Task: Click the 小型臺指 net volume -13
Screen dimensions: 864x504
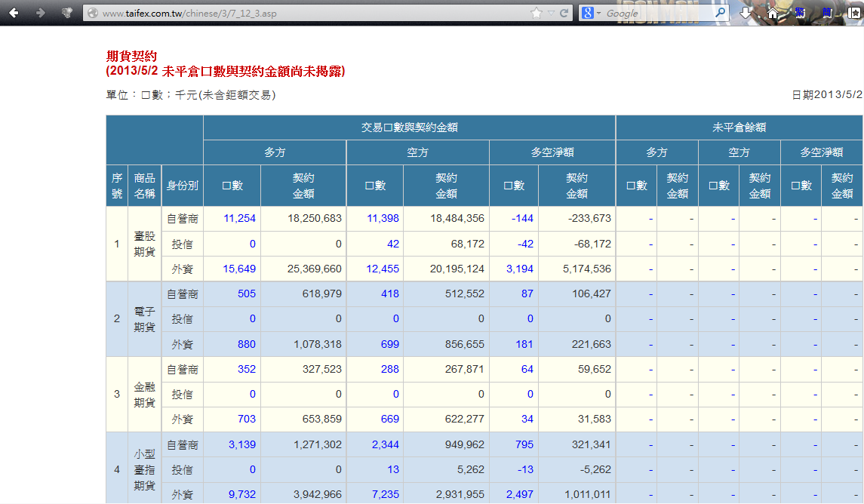Action: point(526,470)
